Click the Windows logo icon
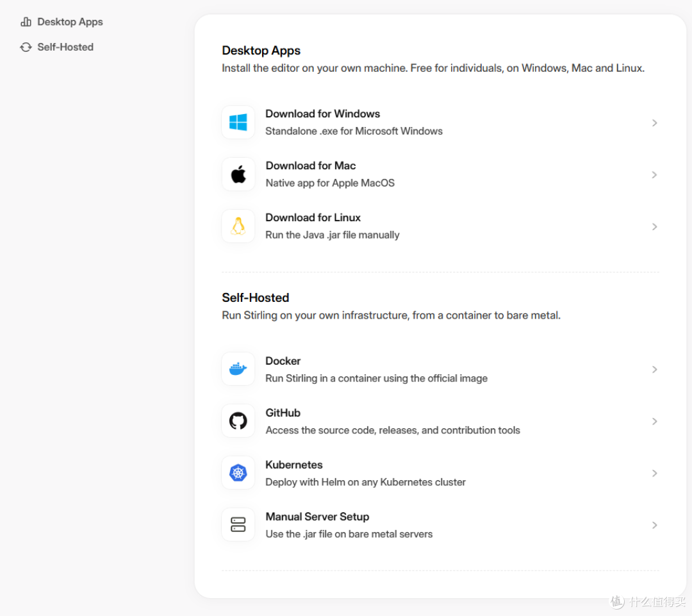The height and width of the screenshot is (616, 692). (x=238, y=122)
